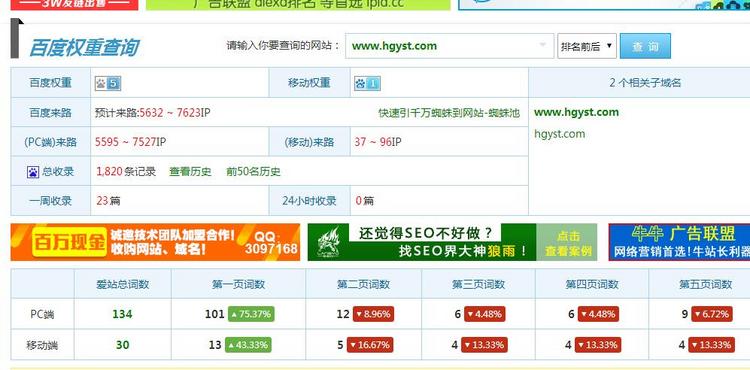The width and height of the screenshot is (750, 370).
Task: Click the red 6.72% badge
Action: [712, 314]
